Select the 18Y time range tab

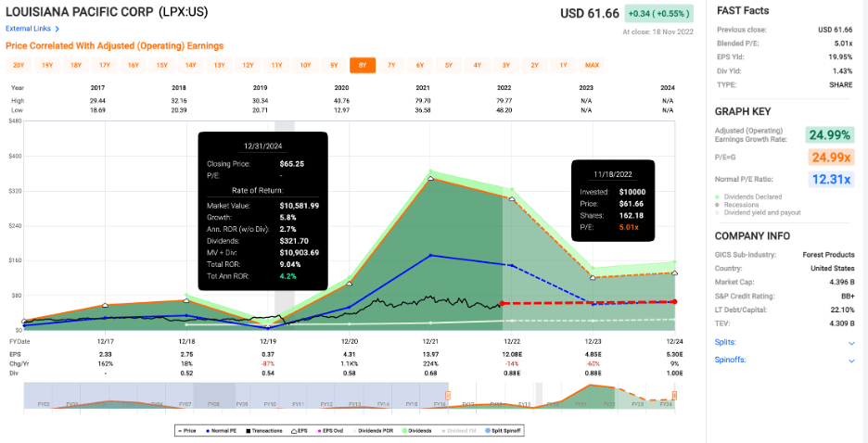point(76,65)
